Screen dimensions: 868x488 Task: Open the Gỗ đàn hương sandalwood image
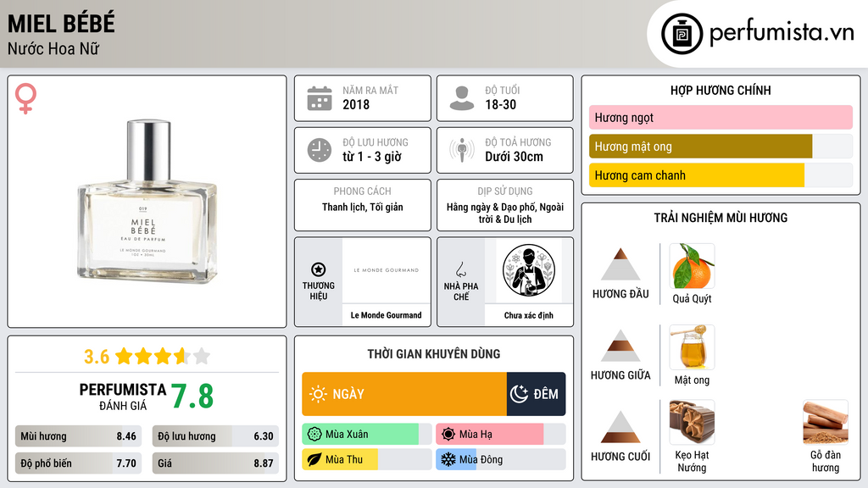[x=826, y=423]
